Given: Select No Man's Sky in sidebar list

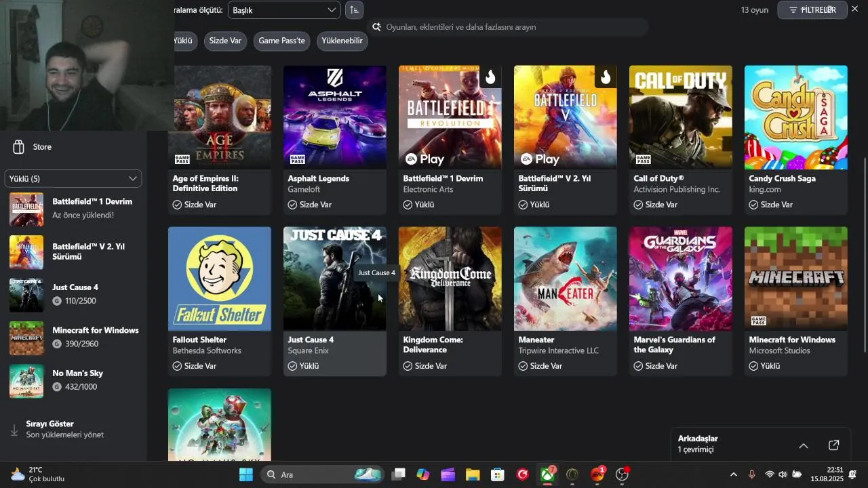Looking at the screenshot, I should point(73,381).
